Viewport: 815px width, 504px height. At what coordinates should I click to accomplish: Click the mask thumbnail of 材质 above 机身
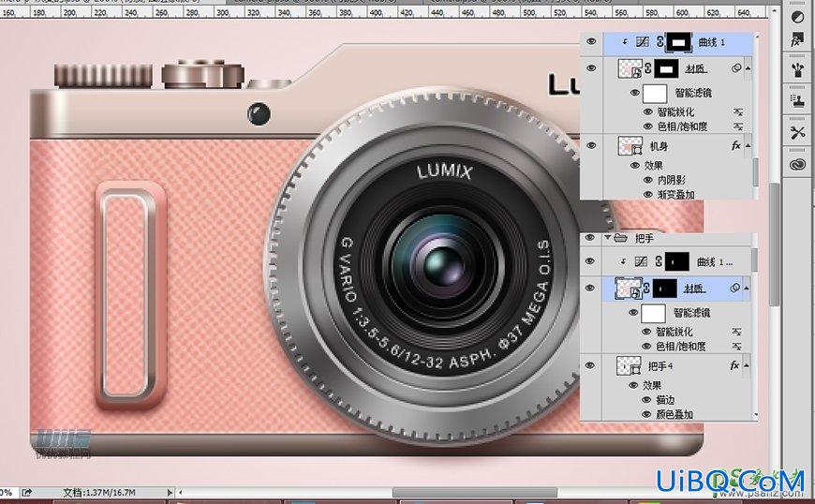coord(666,68)
